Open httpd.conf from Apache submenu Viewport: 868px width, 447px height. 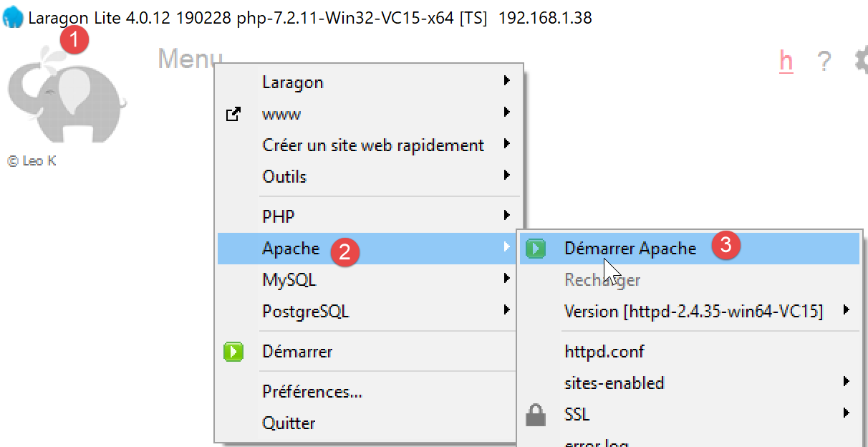(604, 352)
